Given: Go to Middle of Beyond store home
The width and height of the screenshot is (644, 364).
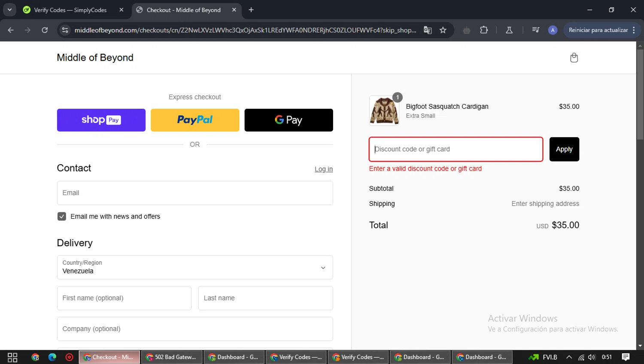Looking at the screenshot, I should pos(95,58).
